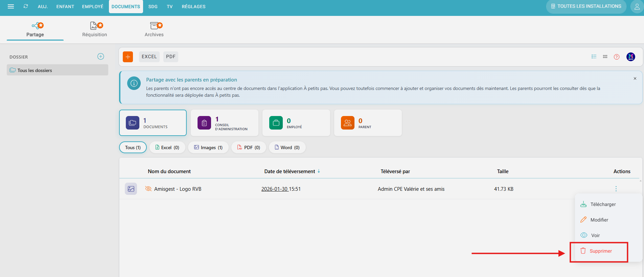Toggle hidden-eye visibility on Amisgest document

pos(148,189)
